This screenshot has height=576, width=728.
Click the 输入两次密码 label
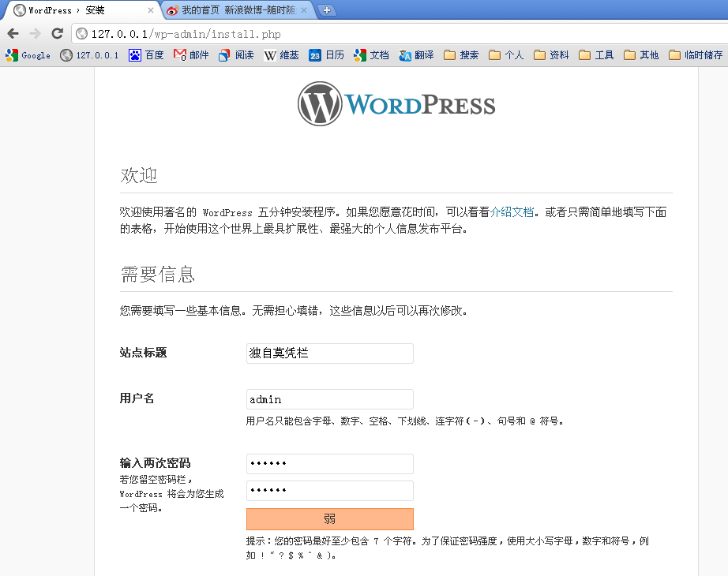click(x=155, y=462)
